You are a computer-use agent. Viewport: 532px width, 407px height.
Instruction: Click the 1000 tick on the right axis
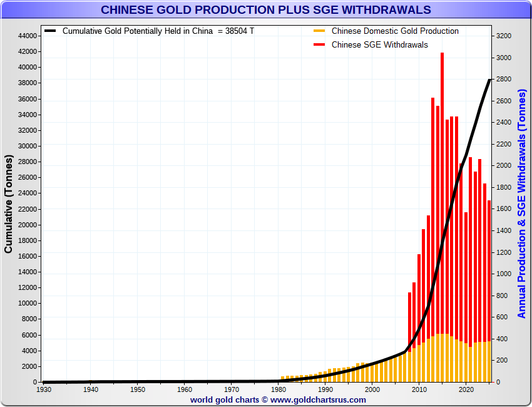coord(504,274)
